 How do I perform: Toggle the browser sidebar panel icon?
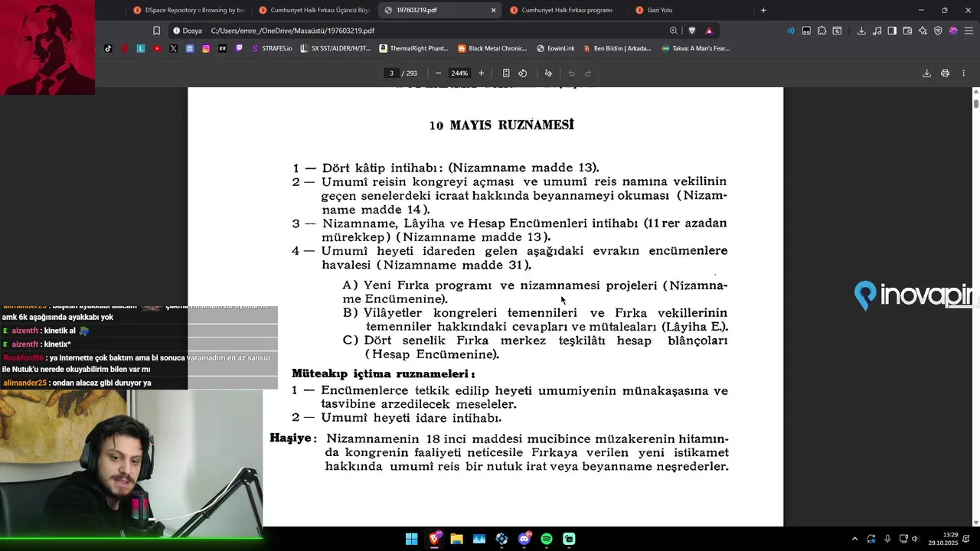click(x=892, y=31)
